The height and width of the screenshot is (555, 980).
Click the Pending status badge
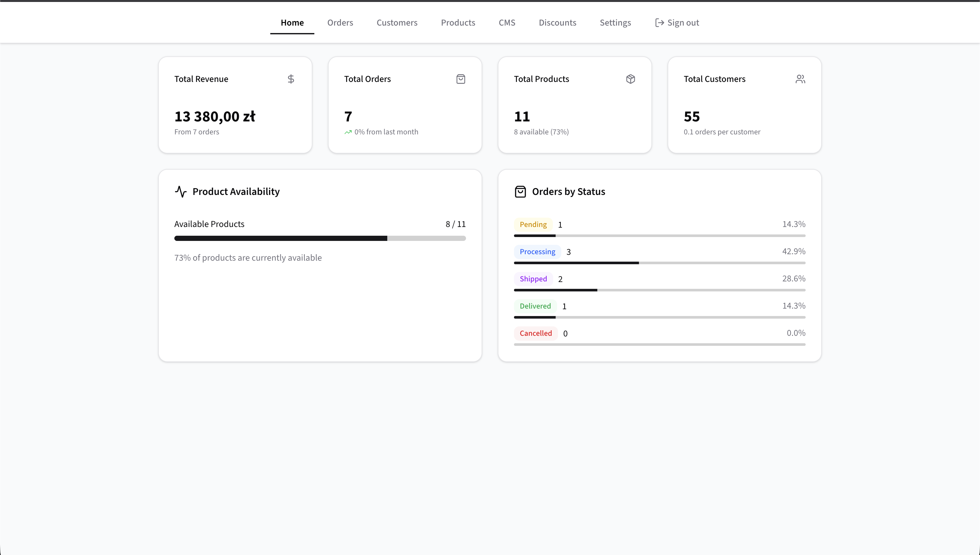(x=533, y=224)
